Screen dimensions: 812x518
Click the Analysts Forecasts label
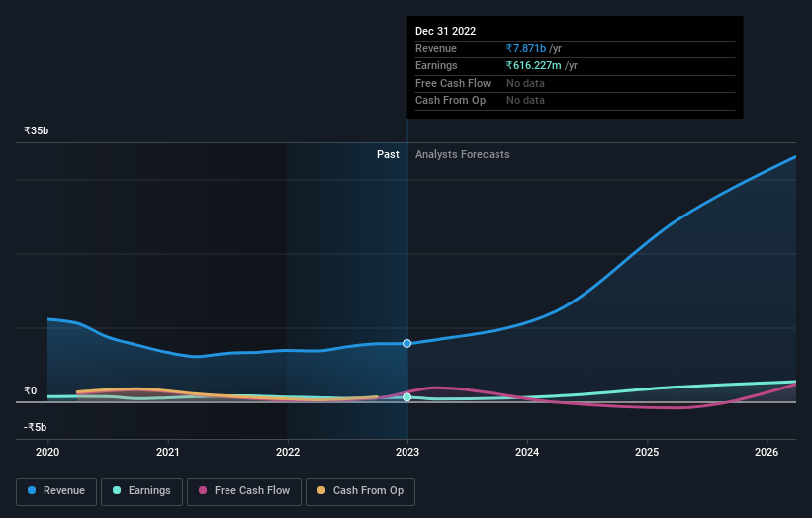pyautogui.click(x=463, y=154)
